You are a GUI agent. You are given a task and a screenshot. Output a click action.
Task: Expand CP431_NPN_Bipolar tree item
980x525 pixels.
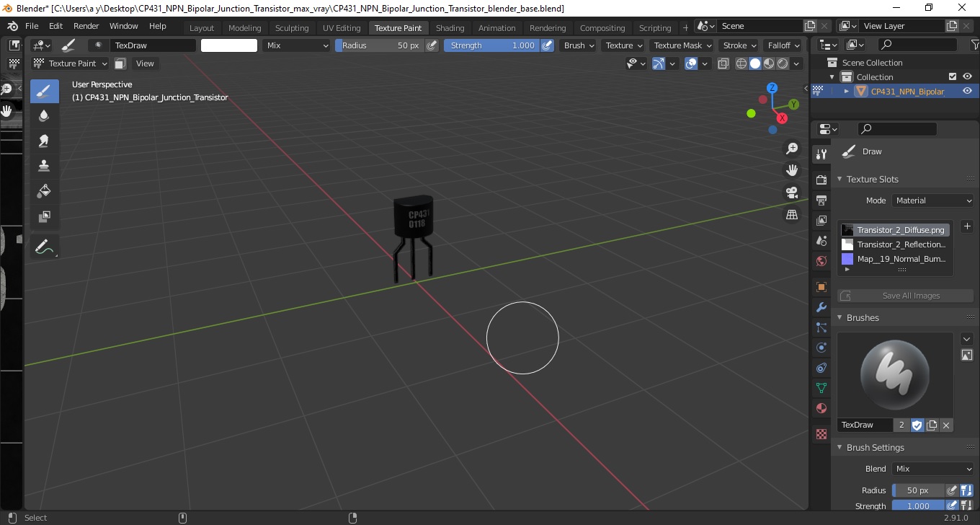(x=847, y=91)
